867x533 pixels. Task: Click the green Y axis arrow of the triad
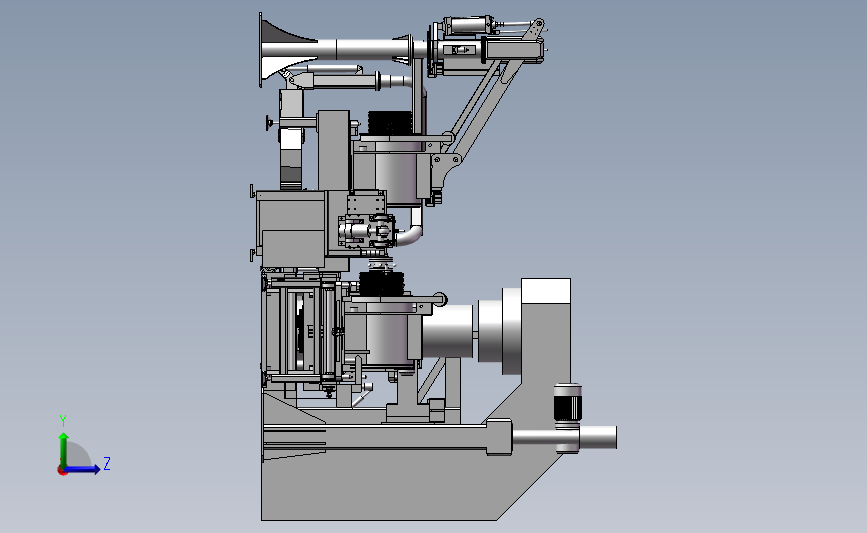[x=64, y=450]
